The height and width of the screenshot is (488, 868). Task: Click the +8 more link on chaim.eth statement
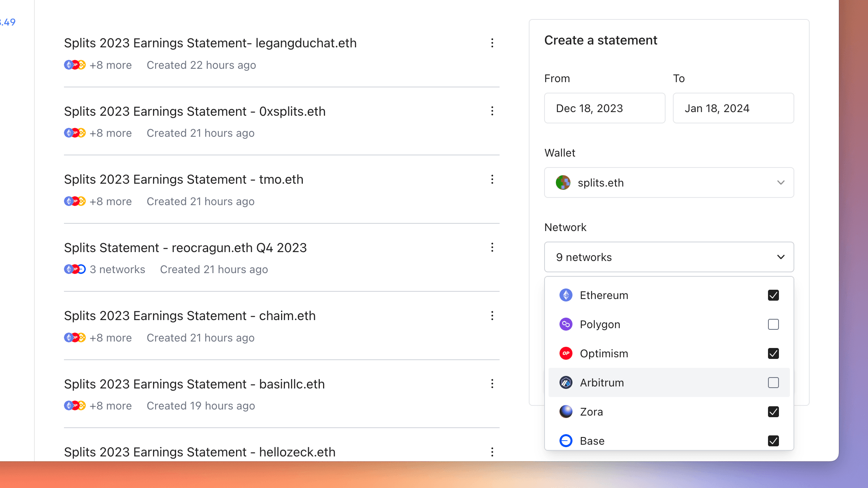point(111,337)
